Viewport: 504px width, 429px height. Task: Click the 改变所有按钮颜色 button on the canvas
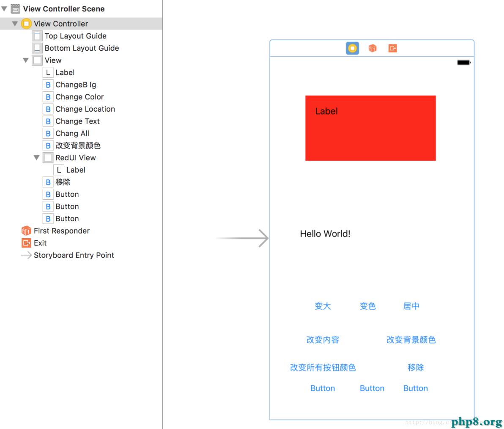(x=323, y=367)
